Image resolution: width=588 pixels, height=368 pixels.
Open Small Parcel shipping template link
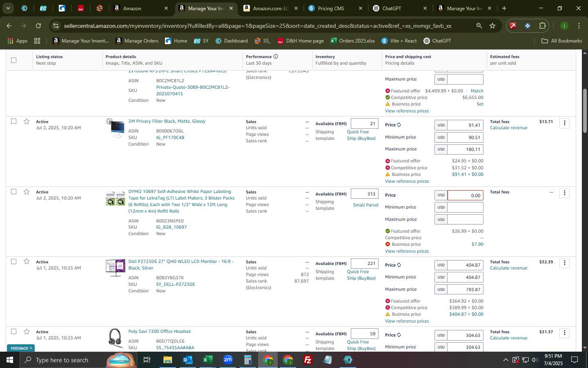pos(365,205)
